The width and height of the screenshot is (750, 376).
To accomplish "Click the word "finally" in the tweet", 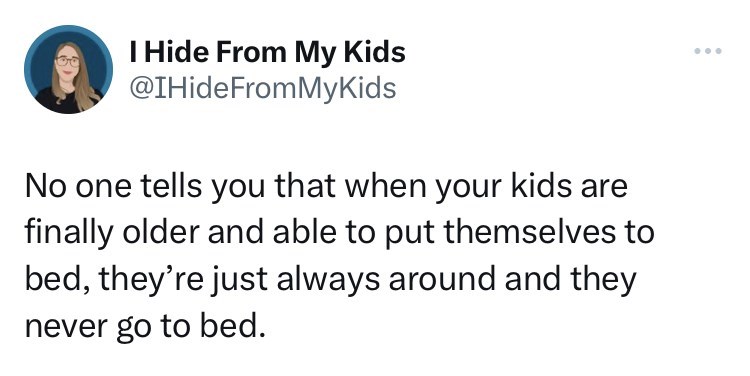I will pyautogui.click(x=69, y=233).
